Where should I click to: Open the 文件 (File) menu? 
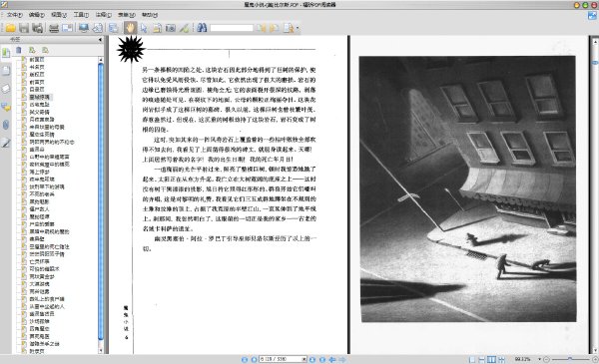point(15,15)
